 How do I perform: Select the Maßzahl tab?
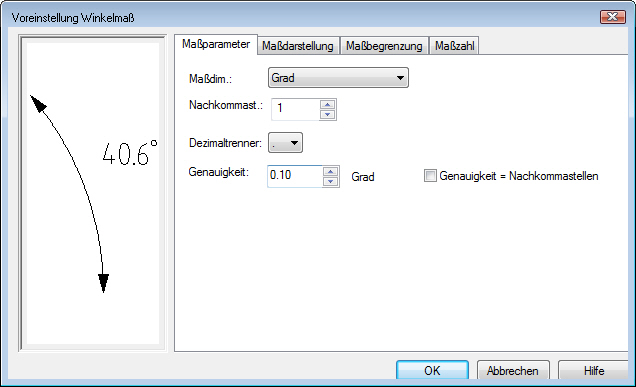click(455, 46)
